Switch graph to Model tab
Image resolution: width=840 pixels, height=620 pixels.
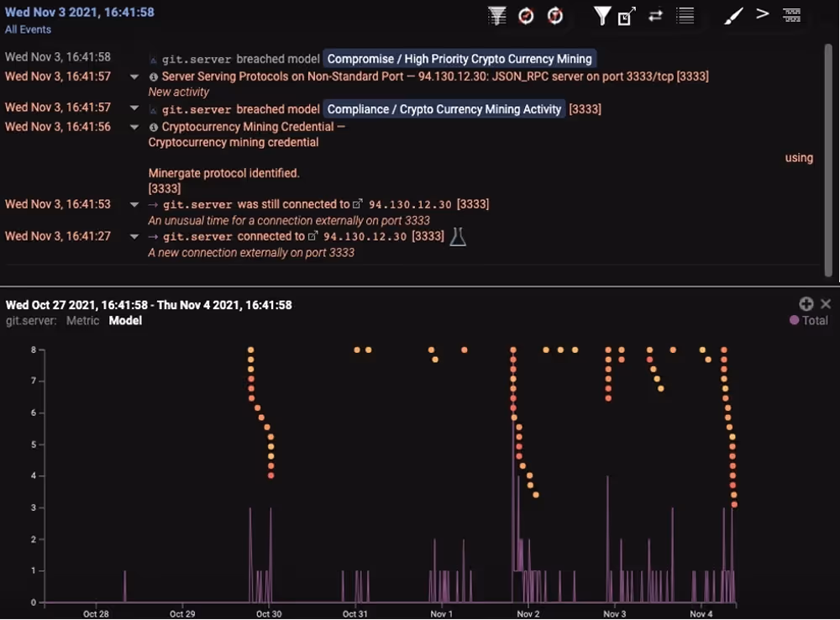coord(125,320)
